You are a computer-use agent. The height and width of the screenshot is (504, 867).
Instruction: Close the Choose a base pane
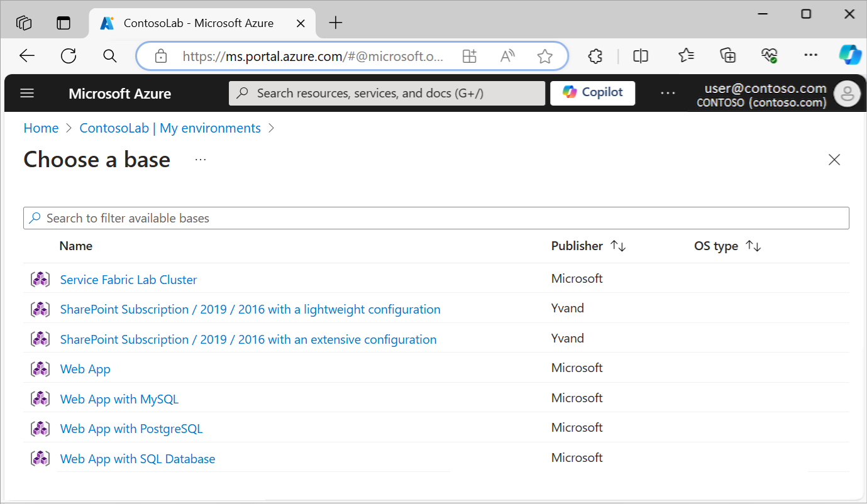coord(834,160)
